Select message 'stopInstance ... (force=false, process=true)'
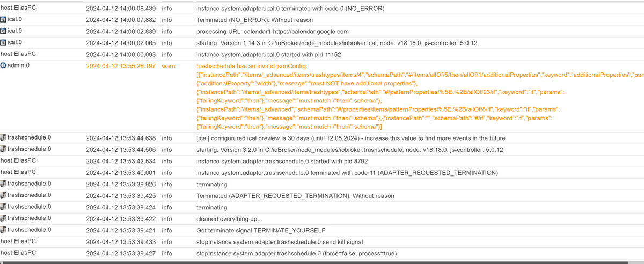644x264 pixels. 297,253
